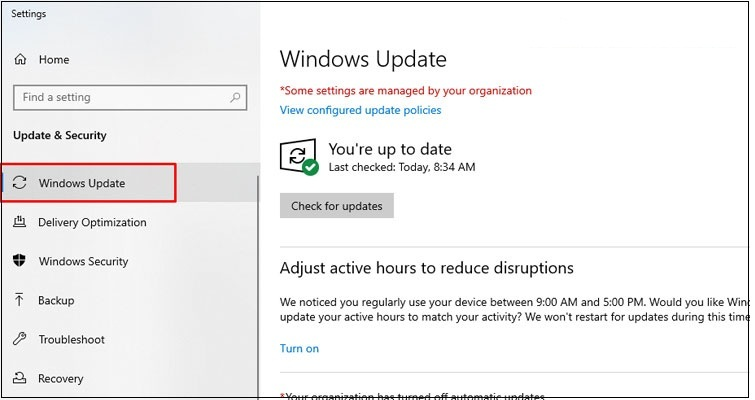Click the up-to-date status icon with green check

(300, 158)
